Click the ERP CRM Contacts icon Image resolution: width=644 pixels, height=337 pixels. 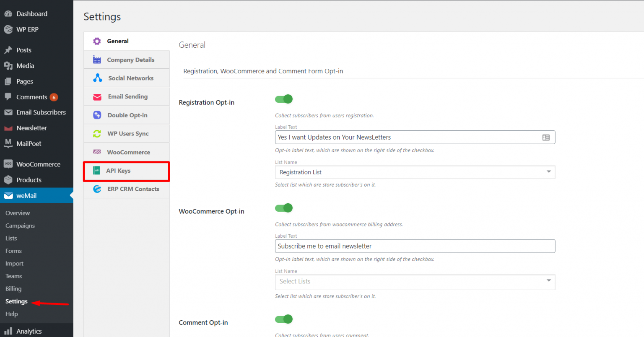coord(97,189)
